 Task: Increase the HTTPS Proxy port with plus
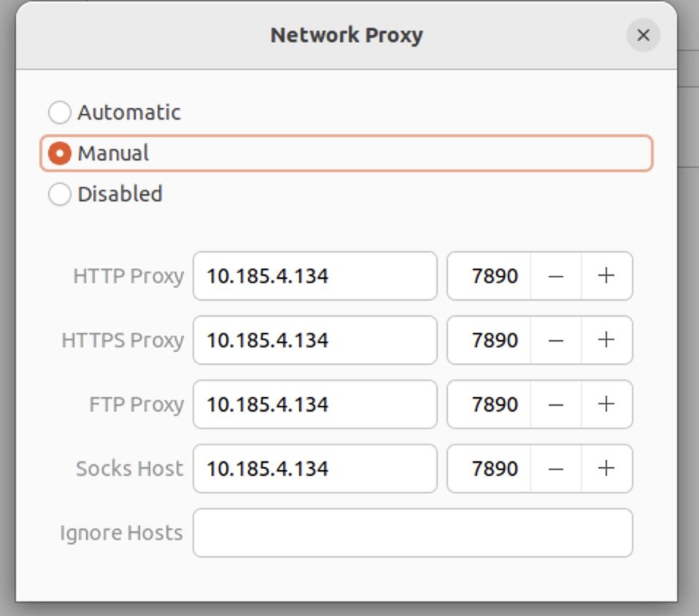606,340
